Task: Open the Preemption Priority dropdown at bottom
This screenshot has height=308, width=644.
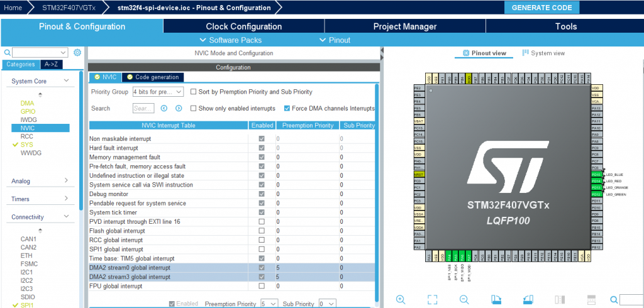Action: [x=269, y=304]
